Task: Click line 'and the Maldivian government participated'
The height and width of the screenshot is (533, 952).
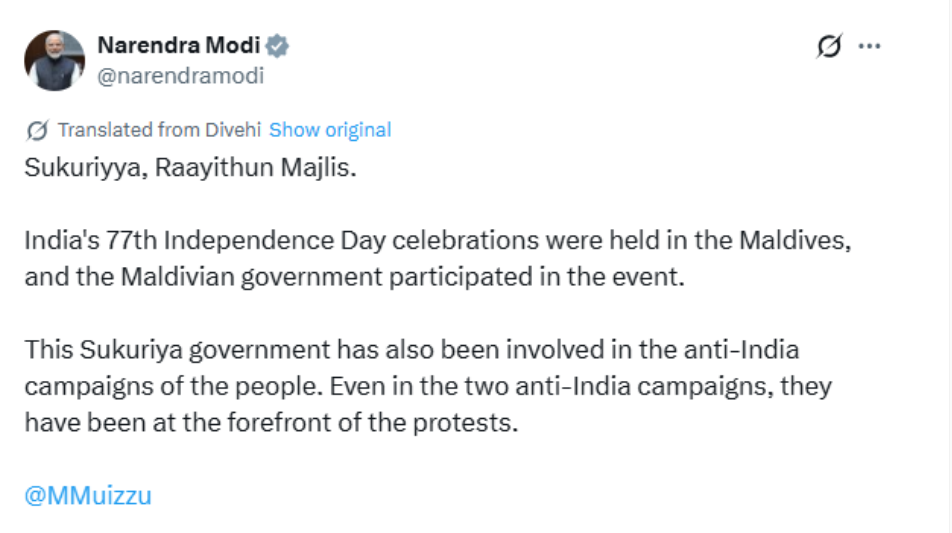Action: pos(357,277)
